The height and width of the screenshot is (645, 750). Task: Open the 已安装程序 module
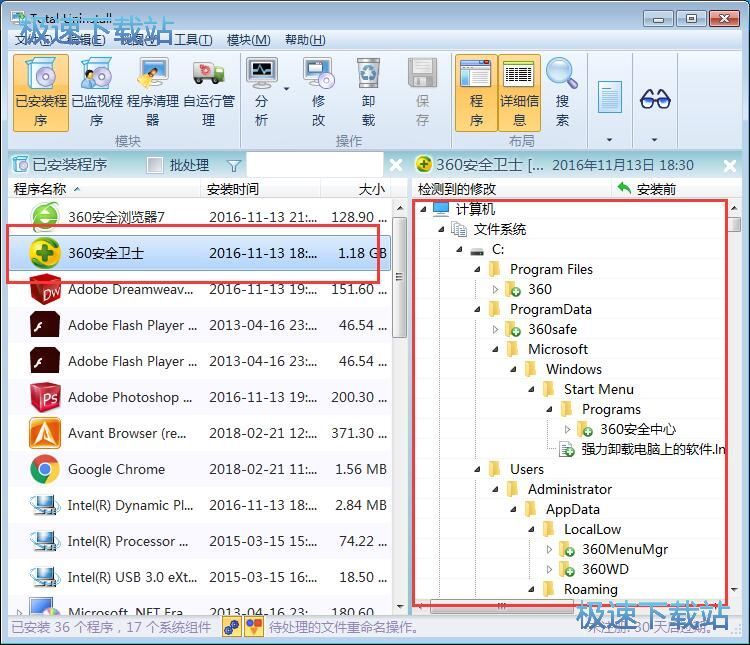pyautogui.click(x=41, y=92)
